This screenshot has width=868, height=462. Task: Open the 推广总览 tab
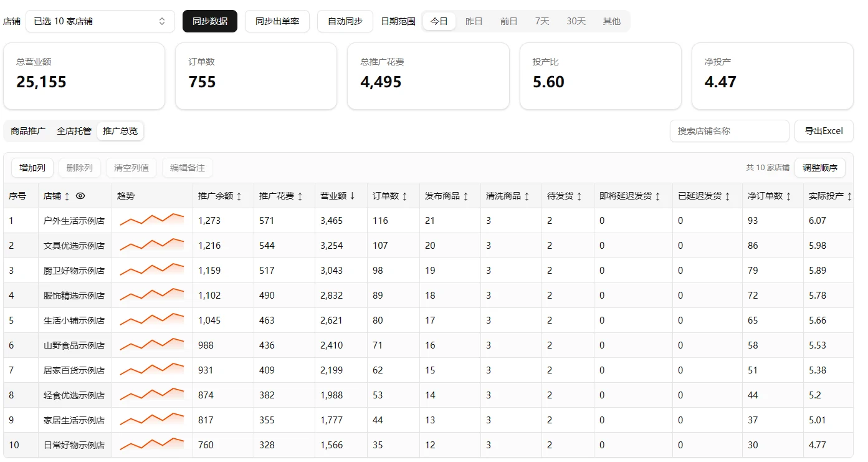click(120, 131)
